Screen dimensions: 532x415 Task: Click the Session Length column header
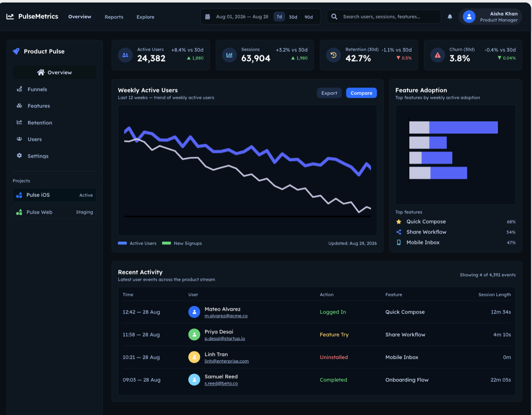(494, 295)
